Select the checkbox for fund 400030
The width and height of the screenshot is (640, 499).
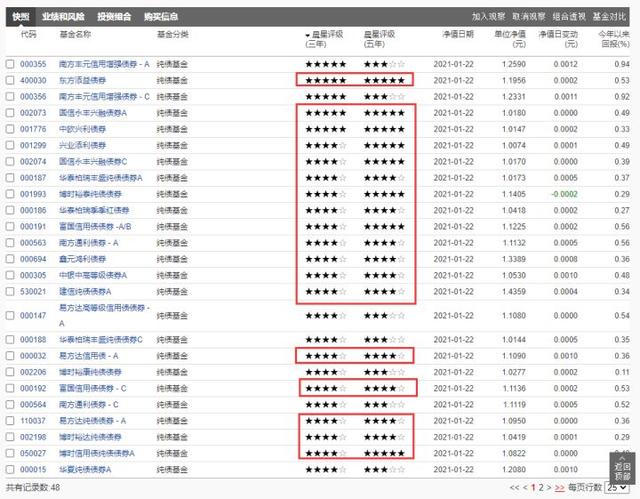tap(10, 80)
